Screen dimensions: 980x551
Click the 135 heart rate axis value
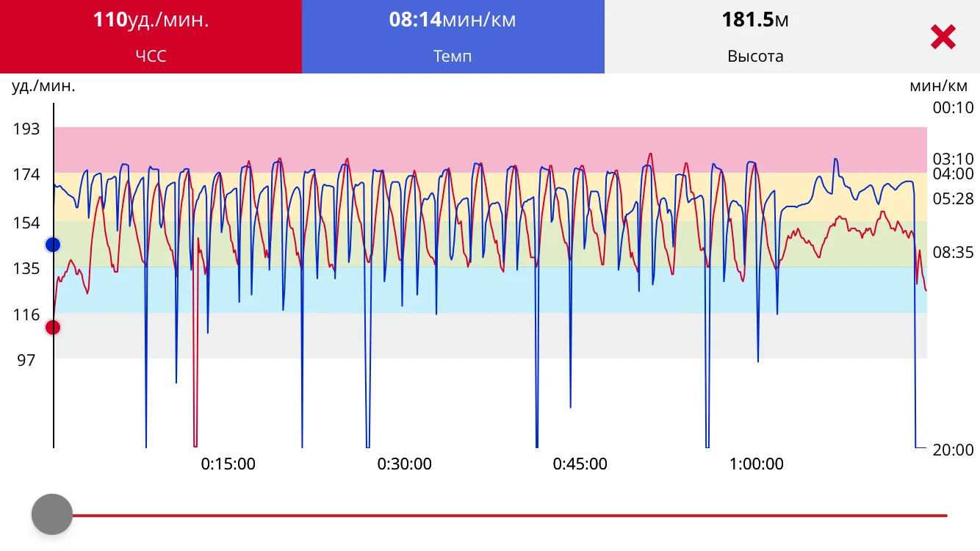[x=26, y=269]
